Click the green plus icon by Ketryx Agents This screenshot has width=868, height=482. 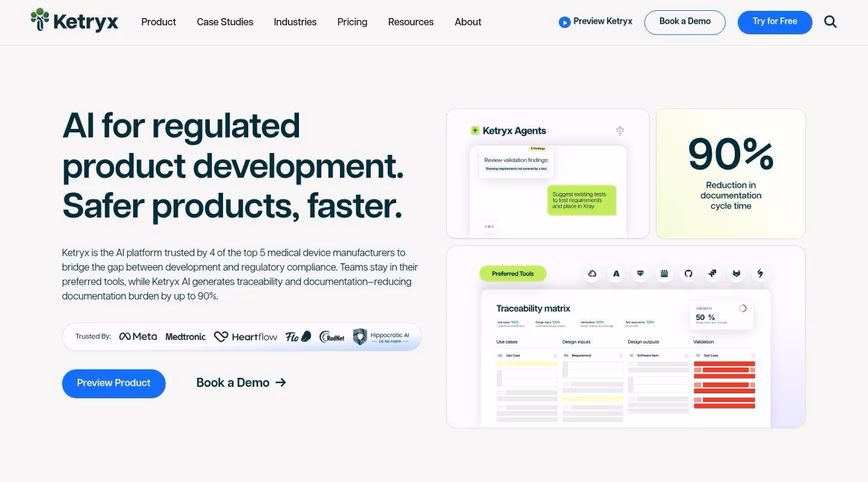(x=474, y=131)
